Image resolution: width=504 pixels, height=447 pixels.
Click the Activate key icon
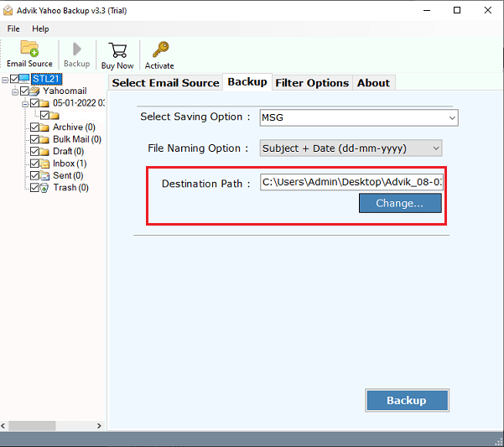[x=160, y=49]
